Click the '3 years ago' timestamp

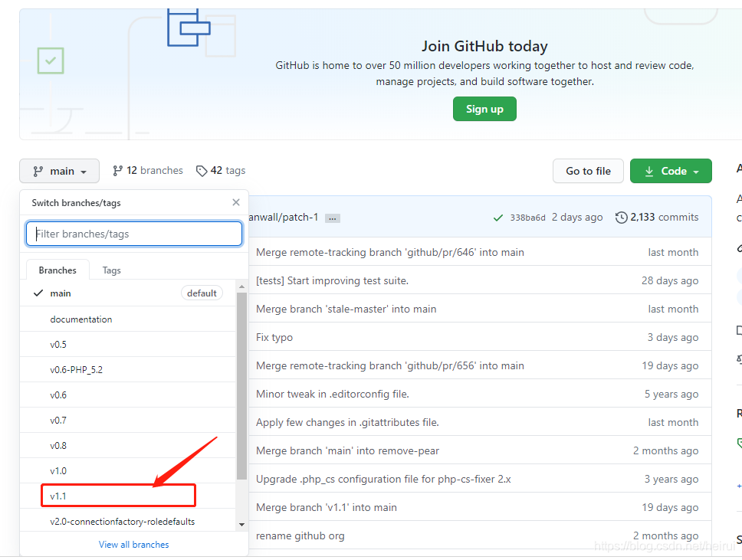tap(671, 479)
